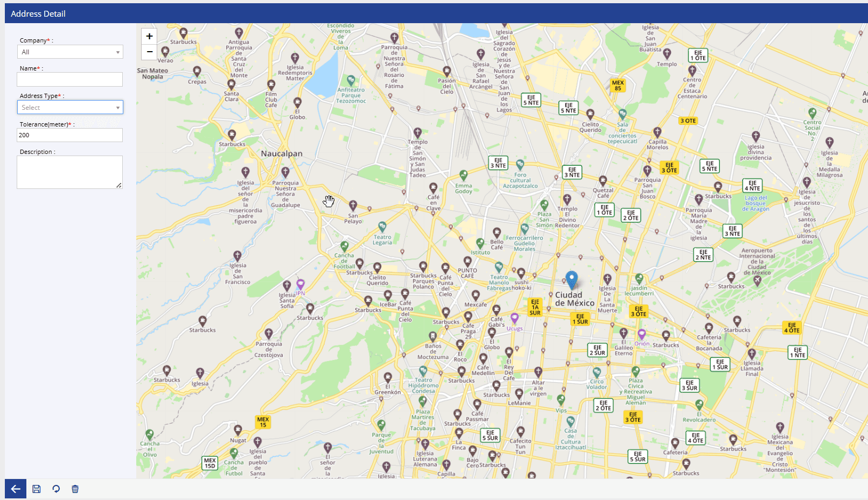The height and width of the screenshot is (500, 868).
Task: Expand the Address Type dropdown
Action: 70,108
